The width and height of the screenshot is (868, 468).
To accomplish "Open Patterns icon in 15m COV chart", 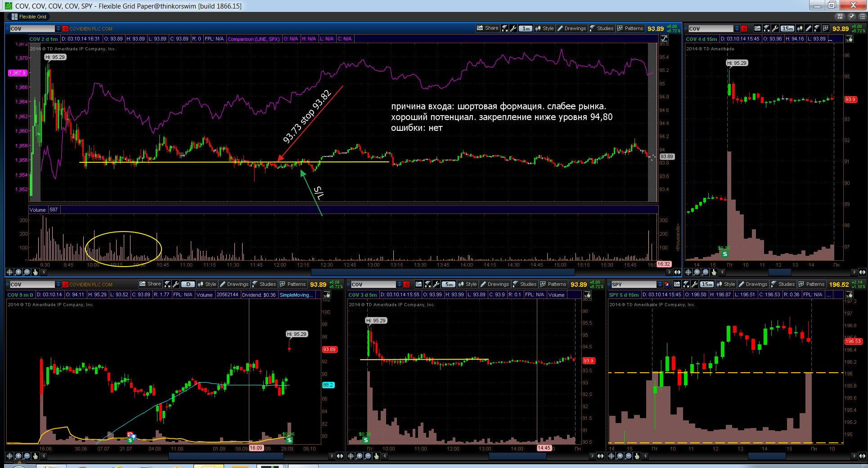I will pos(826,28).
